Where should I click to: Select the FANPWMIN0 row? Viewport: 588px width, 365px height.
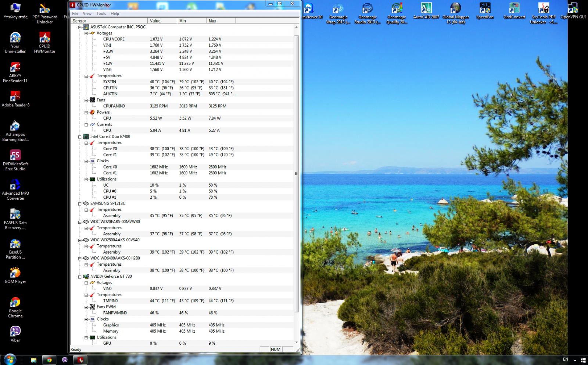pyautogui.click(x=183, y=313)
